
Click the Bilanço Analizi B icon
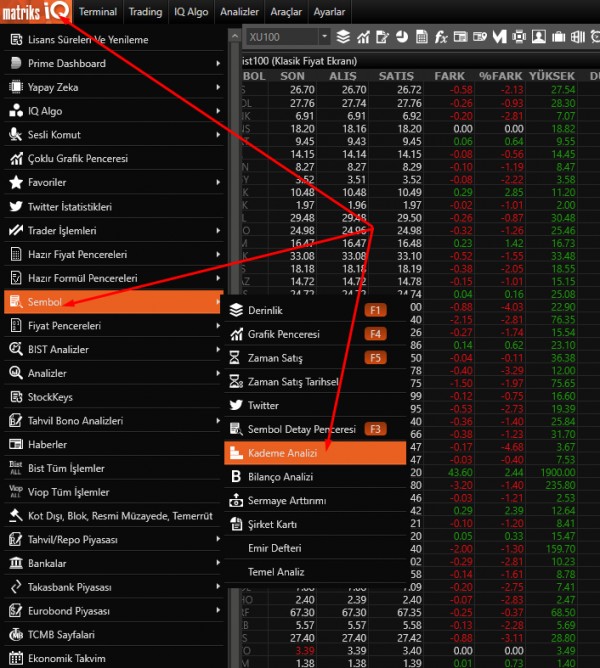236,476
